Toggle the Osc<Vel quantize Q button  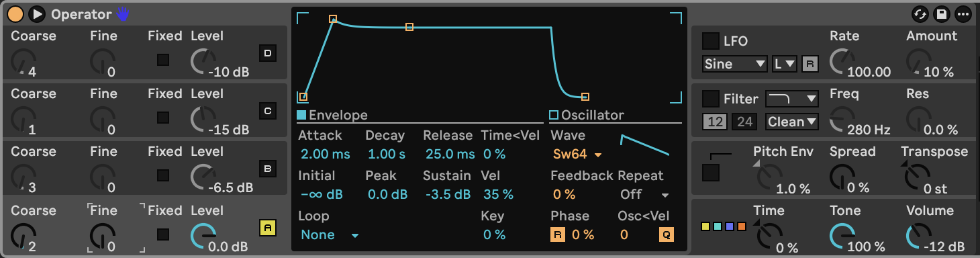coord(667,234)
